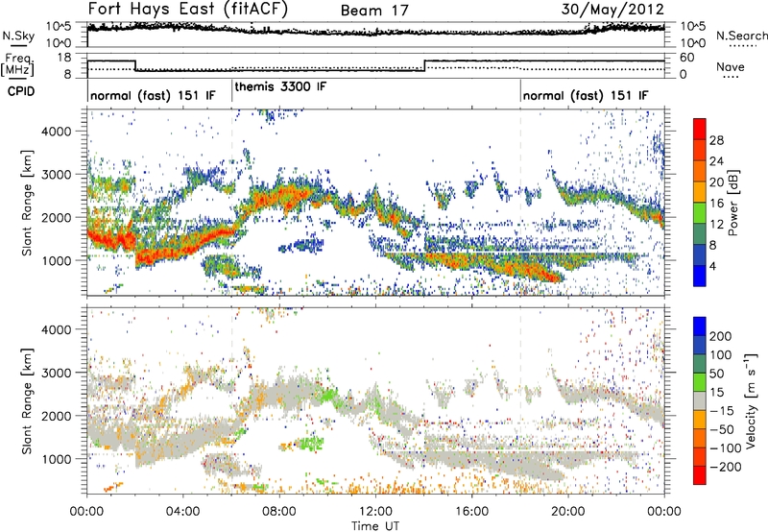The height and width of the screenshot is (532, 768).
Task: Click the time axis tick '04:00'
Action: tap(182, 512)
